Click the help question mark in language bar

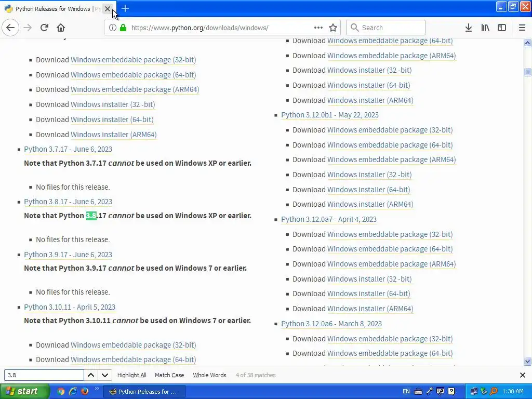451,392
